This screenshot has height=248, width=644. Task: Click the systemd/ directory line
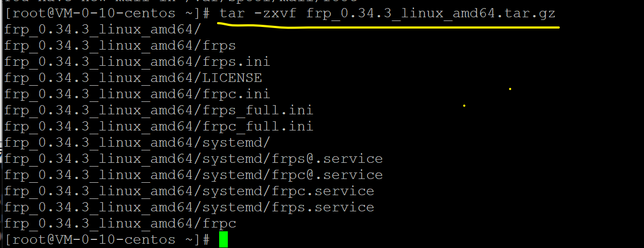pyautogui.click(x=137, y=143)
